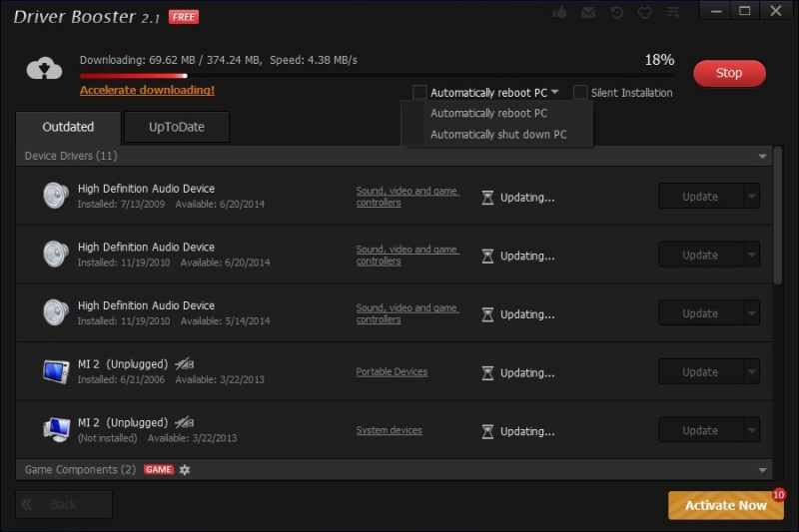Click the red download progress bar
The image size is (799, 532).
coord(134,76)
